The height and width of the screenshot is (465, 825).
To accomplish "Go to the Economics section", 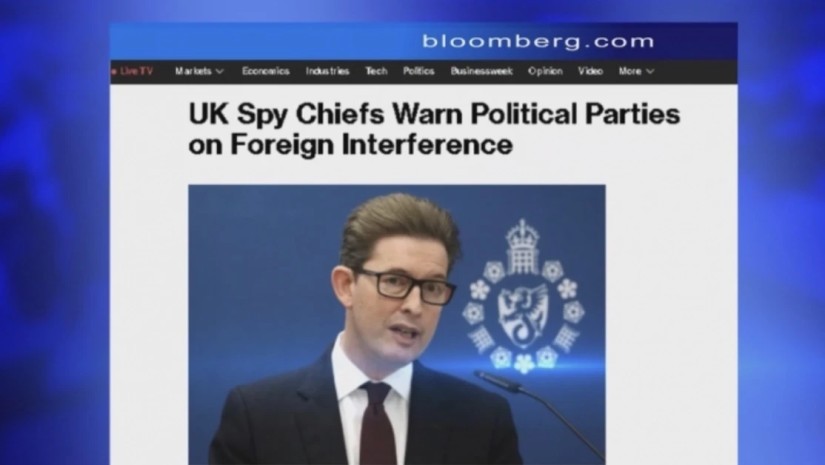I will click(266, 71).
